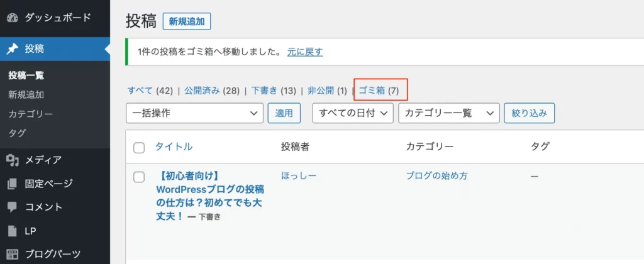Show the ゴミ箱 (7) trashed posts

[x=379, y=91]
